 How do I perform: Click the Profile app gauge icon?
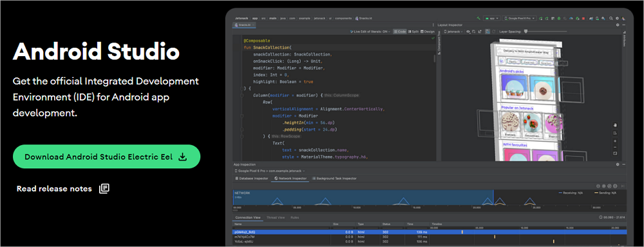pos(571,19)
